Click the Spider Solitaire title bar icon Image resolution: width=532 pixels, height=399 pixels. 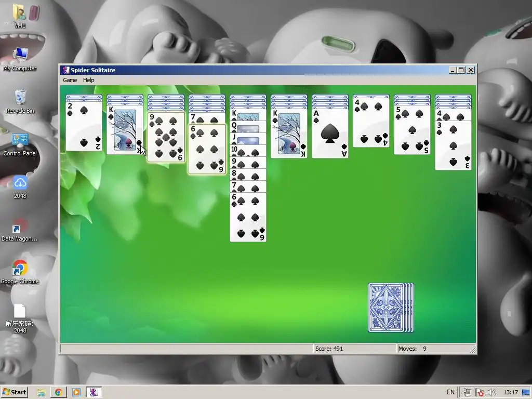coord(65,70)
